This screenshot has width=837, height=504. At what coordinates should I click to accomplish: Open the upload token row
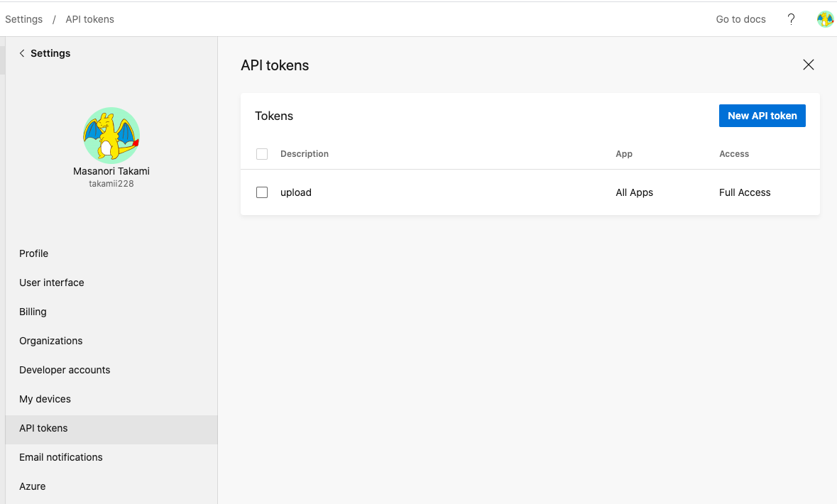pos(296,192)
